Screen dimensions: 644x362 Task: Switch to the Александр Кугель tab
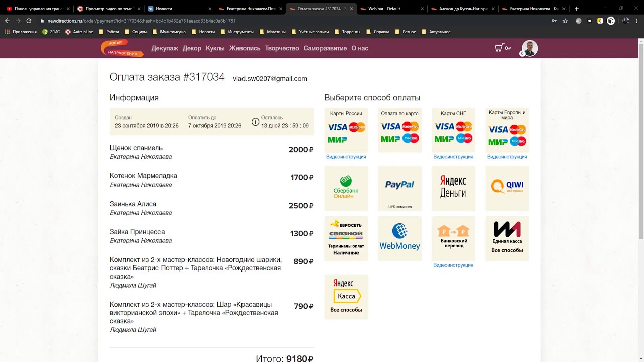[x=462, y=9]
